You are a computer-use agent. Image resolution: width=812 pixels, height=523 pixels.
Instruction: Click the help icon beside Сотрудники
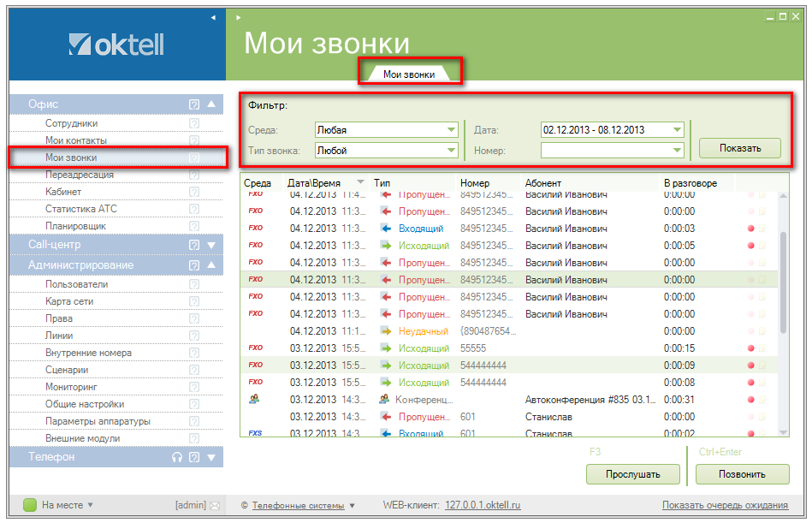click(194, 123)
